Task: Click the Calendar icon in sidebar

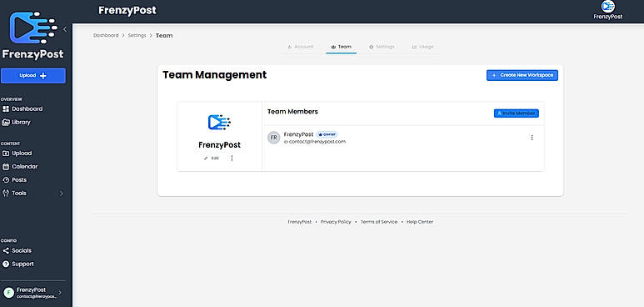Action: (x=5, y=167)
